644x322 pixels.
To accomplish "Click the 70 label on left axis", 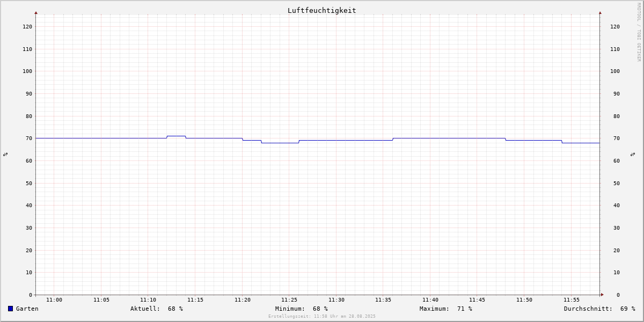I will (29, 138).
